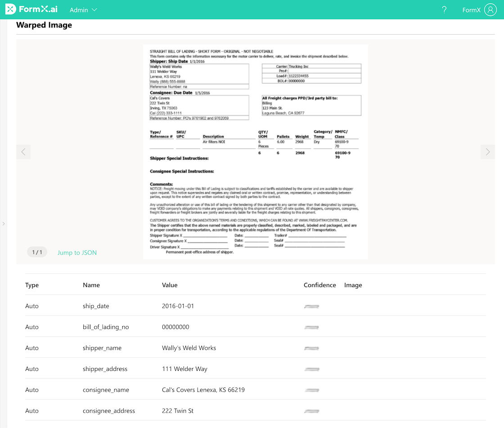Click the Name column header
Viewport: 504px width, 428px height.
point(91,285)
